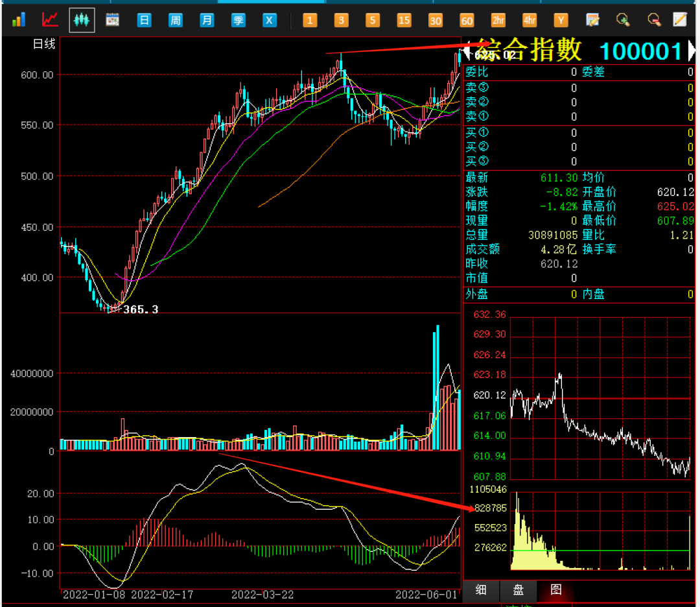Click the 卖③ order row label

pyautogui.click(x=477, y=88)
